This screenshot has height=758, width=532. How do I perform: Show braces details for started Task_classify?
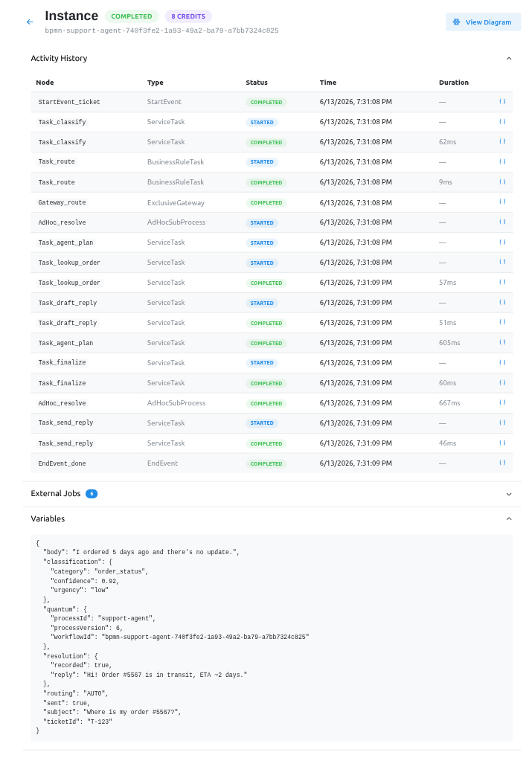[x=502, y=122]
